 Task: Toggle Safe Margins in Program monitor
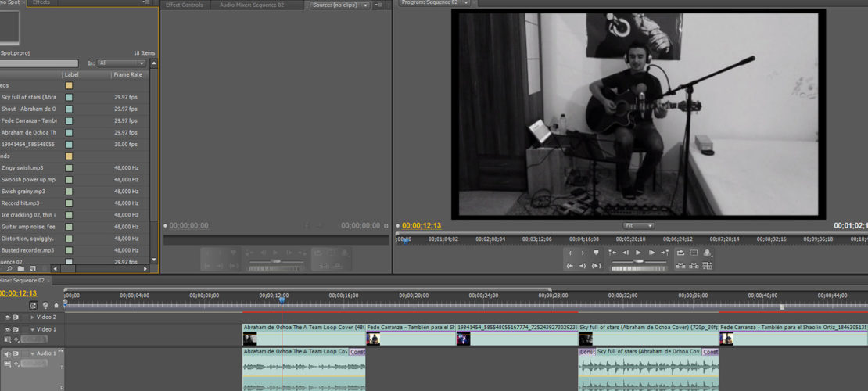coord(694,253)
